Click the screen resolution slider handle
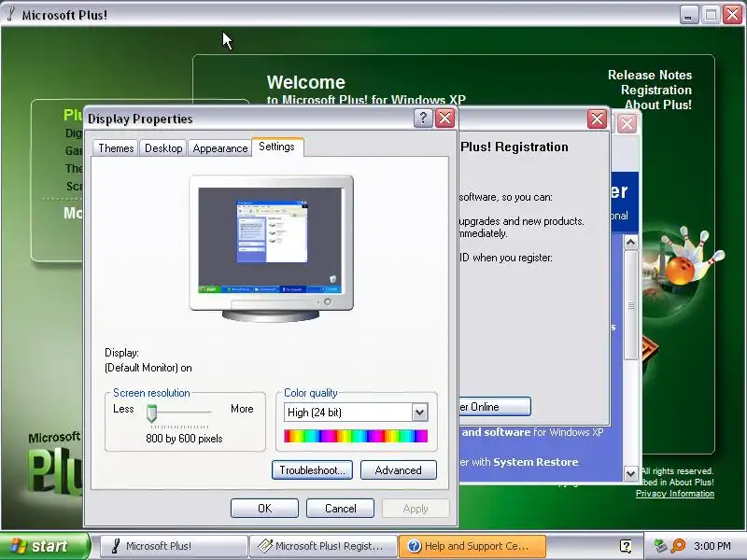747x560 pixels. point(151,413)
